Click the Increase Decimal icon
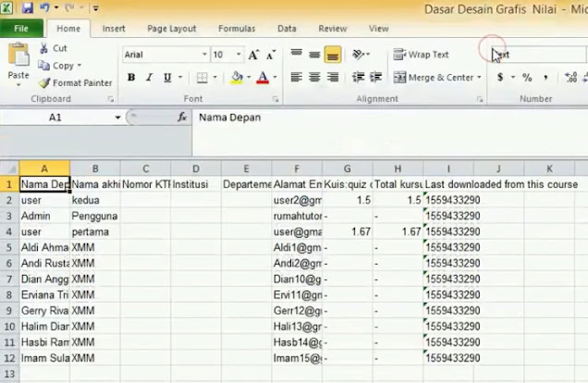The height and width of the screenshot is (383, 588). 570,78
